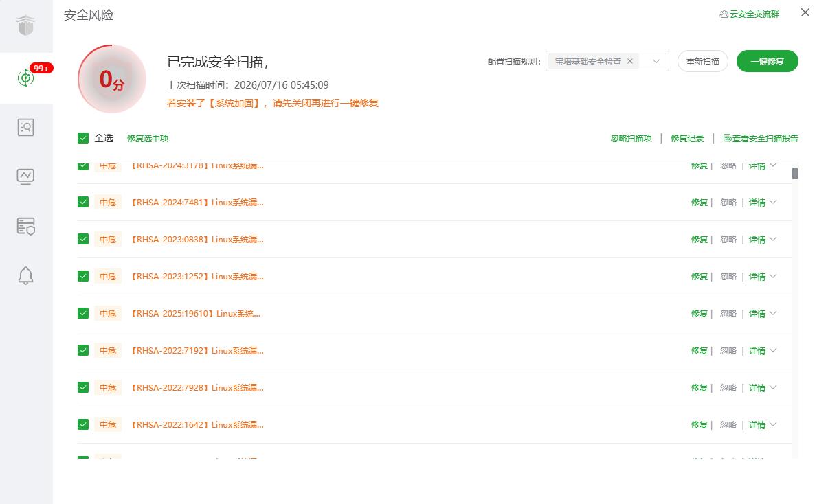The width and height of the screenshot is (817, 504).
Task: Uncheck the RHSA-2022:7928 checkbox
Action: coord(83,387)
